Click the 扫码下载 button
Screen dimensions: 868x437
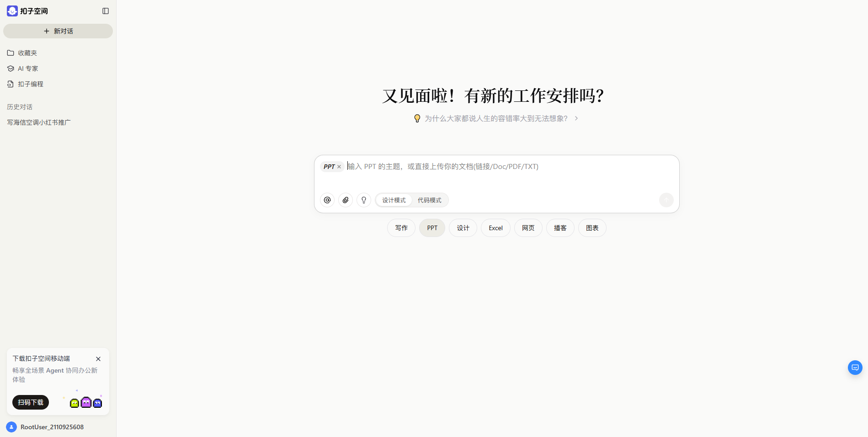coord(31,402)
